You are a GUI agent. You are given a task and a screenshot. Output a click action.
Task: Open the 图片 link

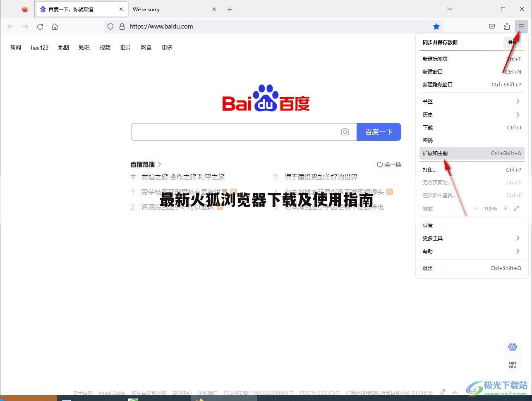[126, 48]
